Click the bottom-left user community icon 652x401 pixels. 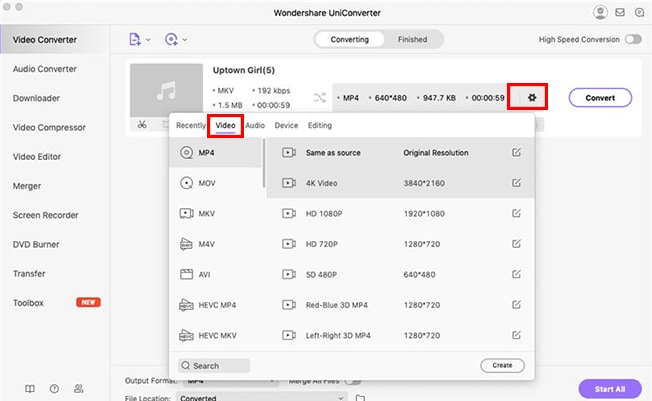[x=79, y=389]
